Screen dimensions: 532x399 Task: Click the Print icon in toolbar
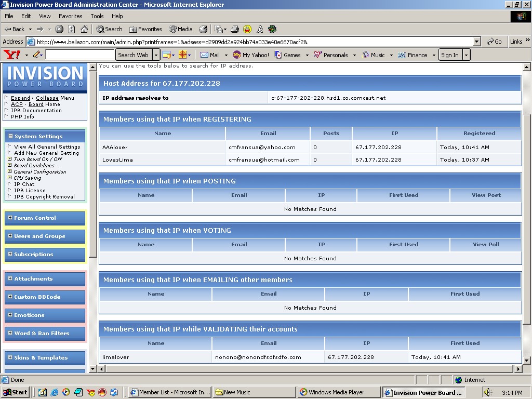235,29
